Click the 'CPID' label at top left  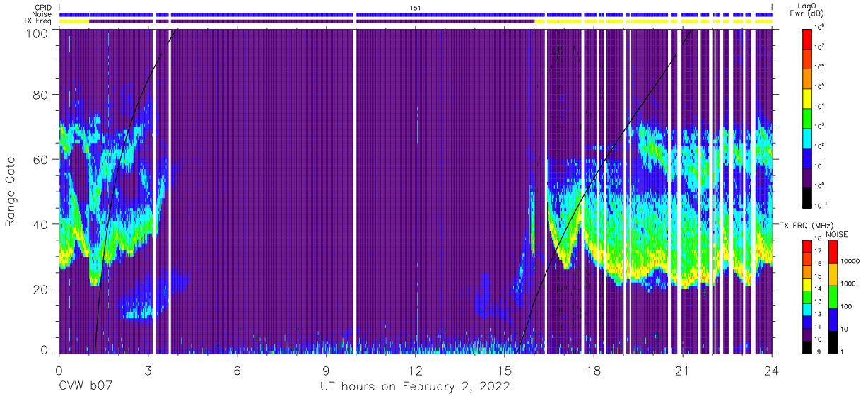[45, 7]
